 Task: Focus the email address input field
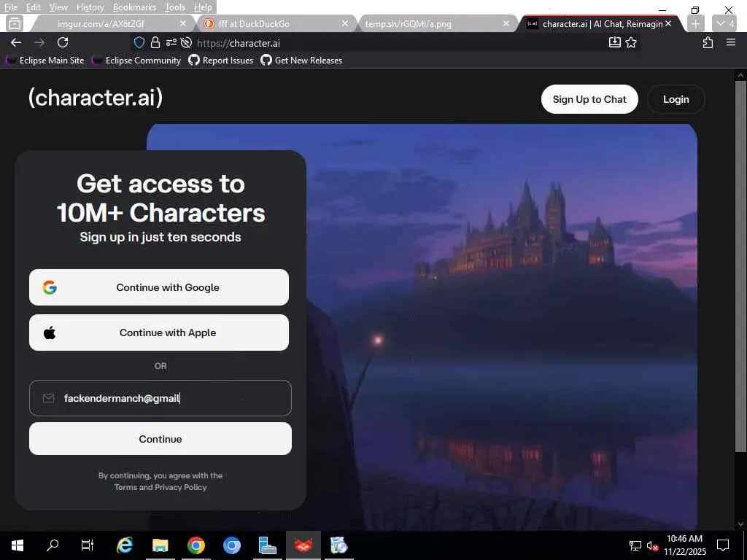click(160, 398)
